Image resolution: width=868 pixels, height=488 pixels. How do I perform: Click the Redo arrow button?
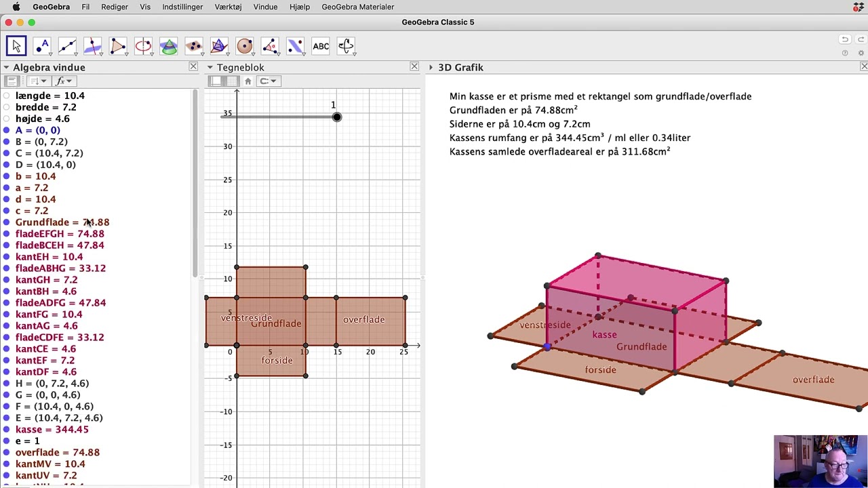[x=861, y=39]
